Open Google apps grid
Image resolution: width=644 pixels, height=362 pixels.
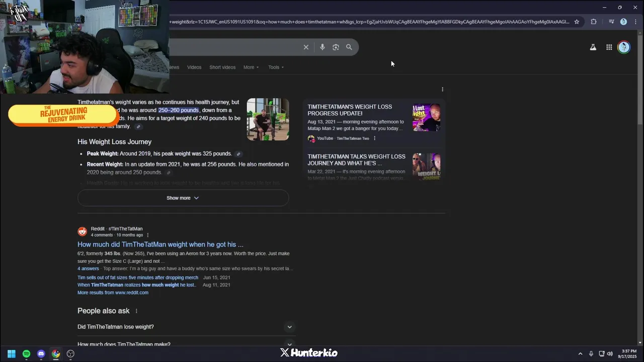[x=609, y=47]
